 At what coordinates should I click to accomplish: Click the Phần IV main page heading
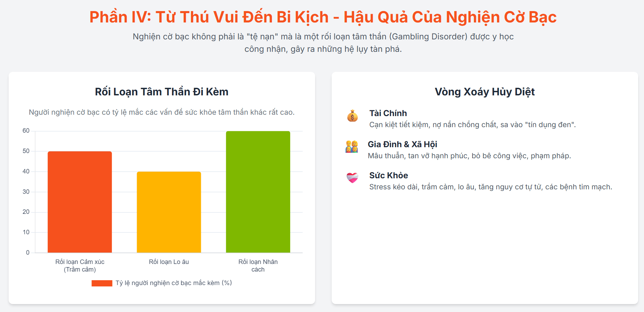pyautogui.click(x=323, y=17)
